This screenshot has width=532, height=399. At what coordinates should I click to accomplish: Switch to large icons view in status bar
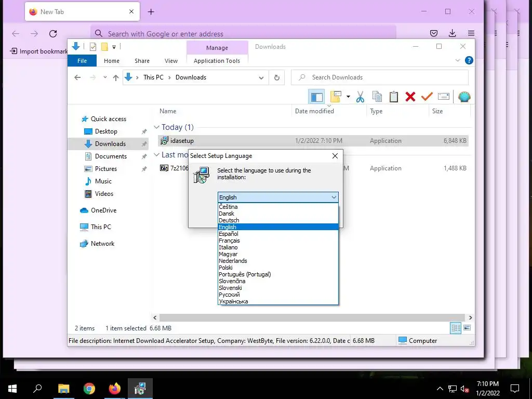coord(467,328)
